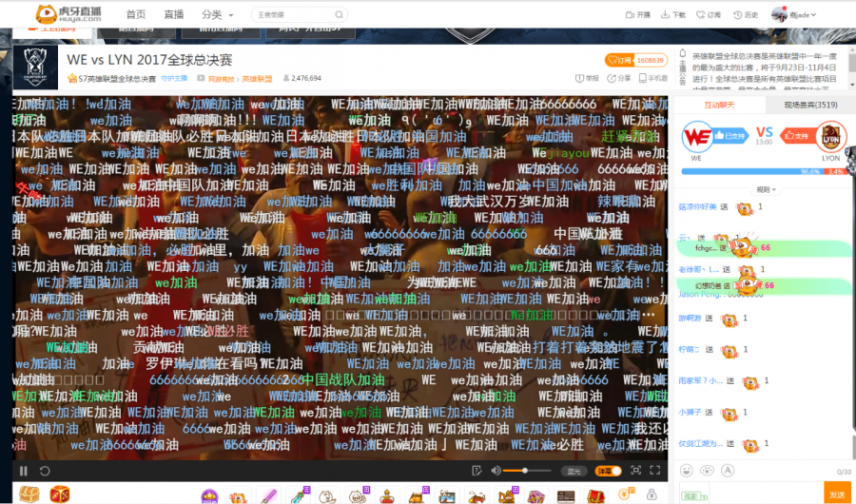Click the 守护主播 guardian link

click(174, 78)
